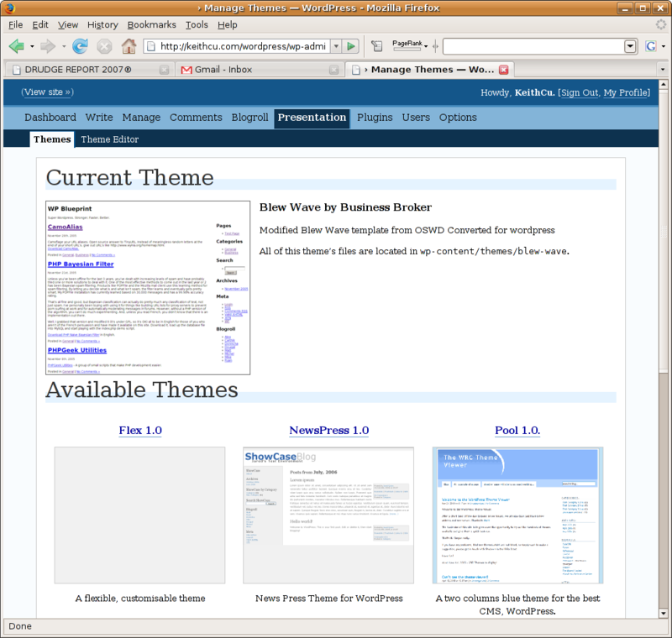Switch to the Gmail - Inbox tab

click(260, 70)
